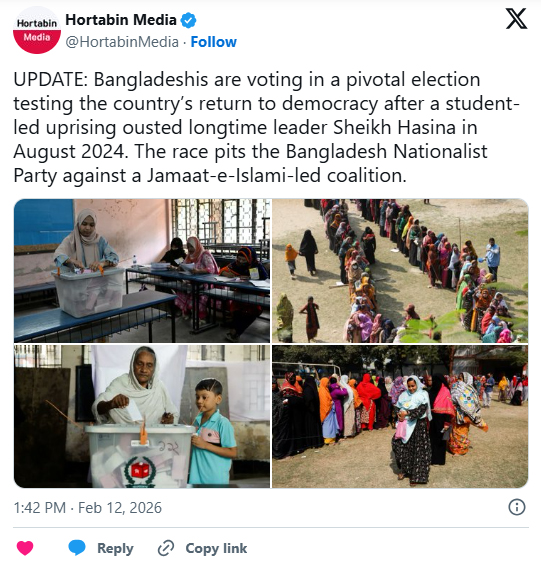This screenshot has width=541, height=566.
Task: Open the 1:42 PM Feb 12, 2026 timestamp
Action: pyautogui.click(x=88, y=508)
